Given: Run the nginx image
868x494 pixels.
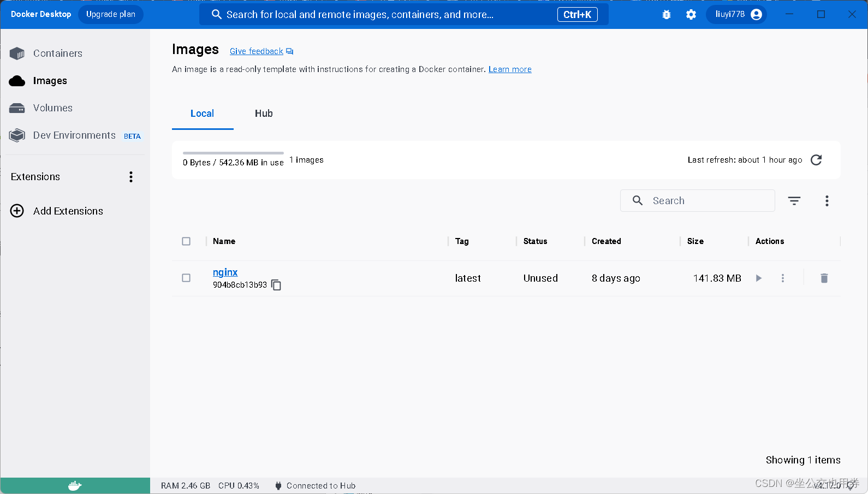Looking at the screenshot, I should pos(758,278).
